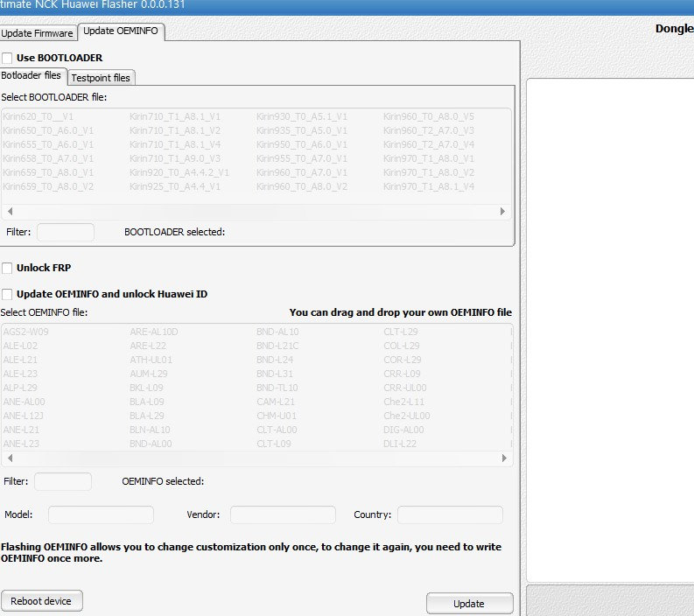The image size is (694, 616).
Task: Select OEMINFO file BND-TL10
Action: [x=277, y=388]
